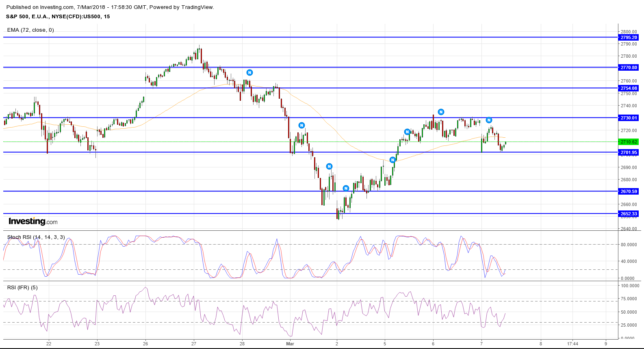Select date label 28 on the time axis
644x349 pixels.
click(x=242, y=344)
